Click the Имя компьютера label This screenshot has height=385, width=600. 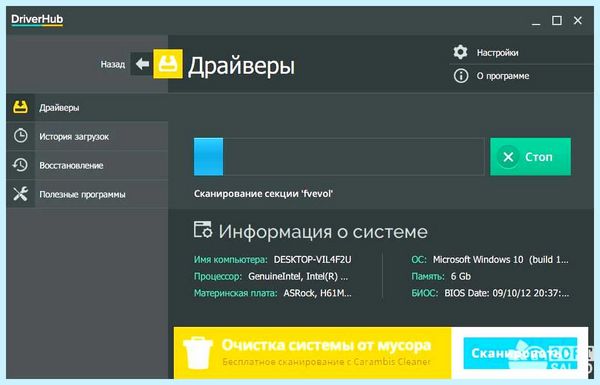coord(230,260)
